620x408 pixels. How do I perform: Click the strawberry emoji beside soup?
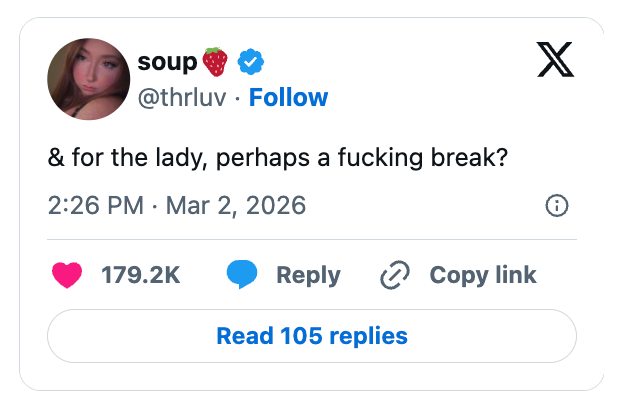pos(215,63)
